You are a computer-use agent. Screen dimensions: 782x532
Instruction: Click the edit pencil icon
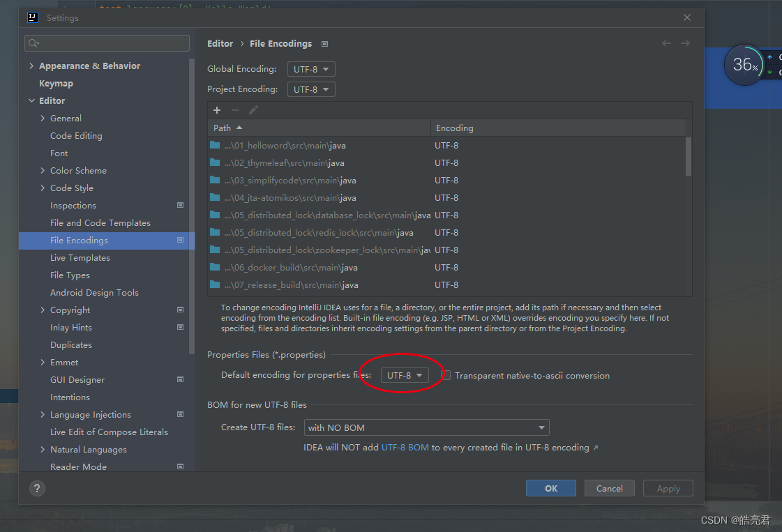(x=253, y=110)
